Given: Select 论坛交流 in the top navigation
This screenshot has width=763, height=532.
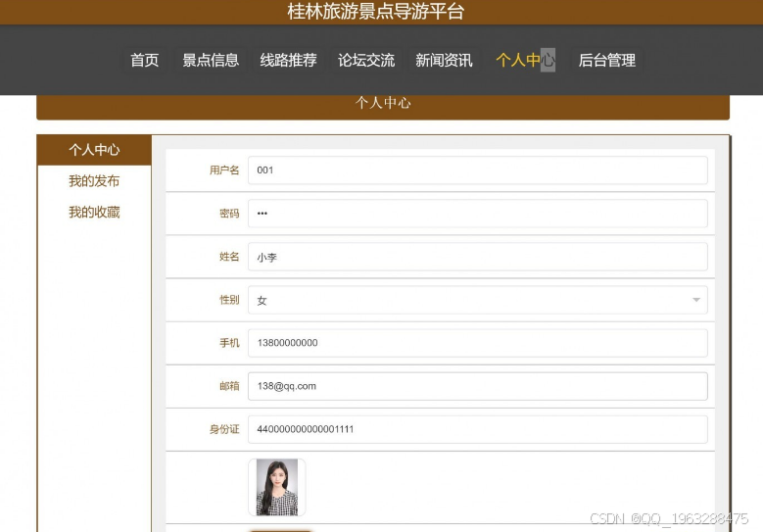Looking at the screenshot, I should click(366, 60).
